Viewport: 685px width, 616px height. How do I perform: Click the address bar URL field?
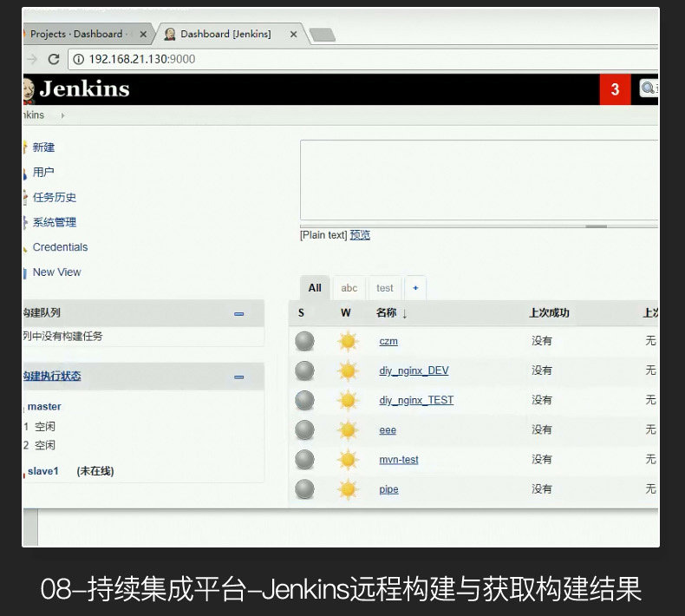click(362, 59)
